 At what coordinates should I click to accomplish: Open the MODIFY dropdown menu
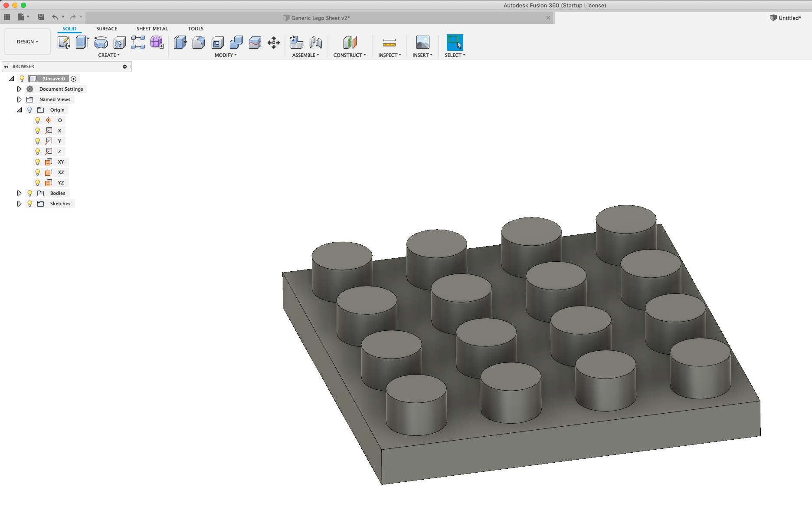(x=226, y=55)
